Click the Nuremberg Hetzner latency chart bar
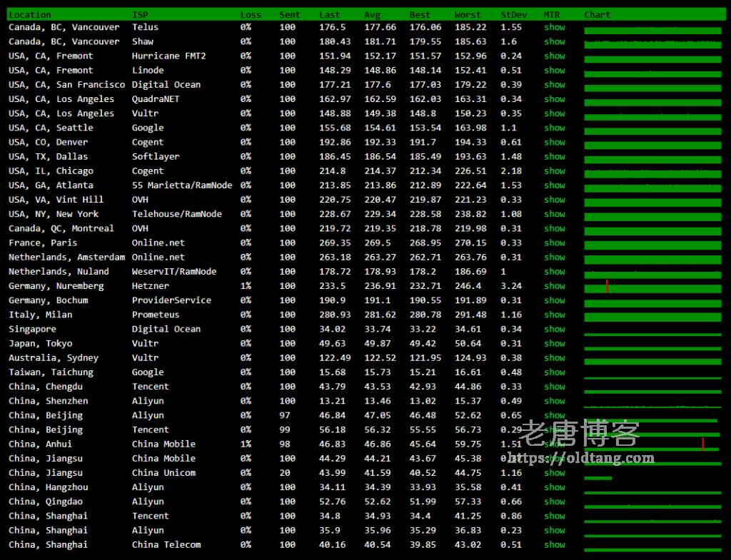731x560 pixels. pyautogui.click(x=652, y=288)
